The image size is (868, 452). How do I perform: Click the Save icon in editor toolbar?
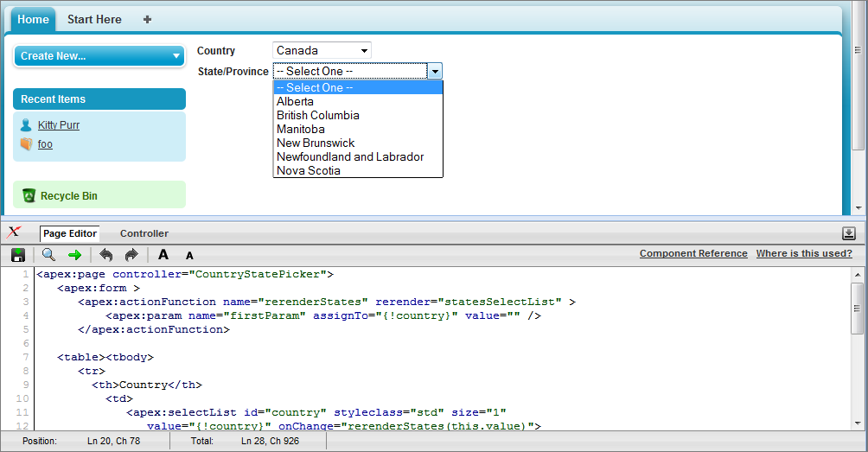(x=17, y=255)
